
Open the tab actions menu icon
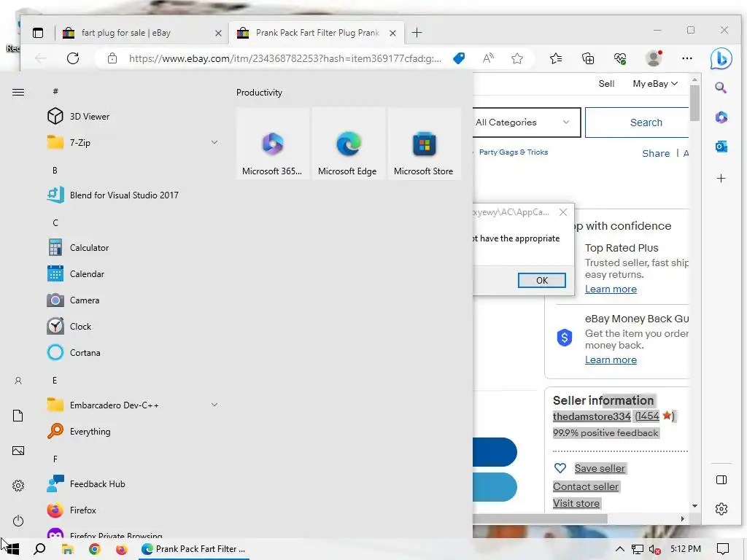pos(38,33)
